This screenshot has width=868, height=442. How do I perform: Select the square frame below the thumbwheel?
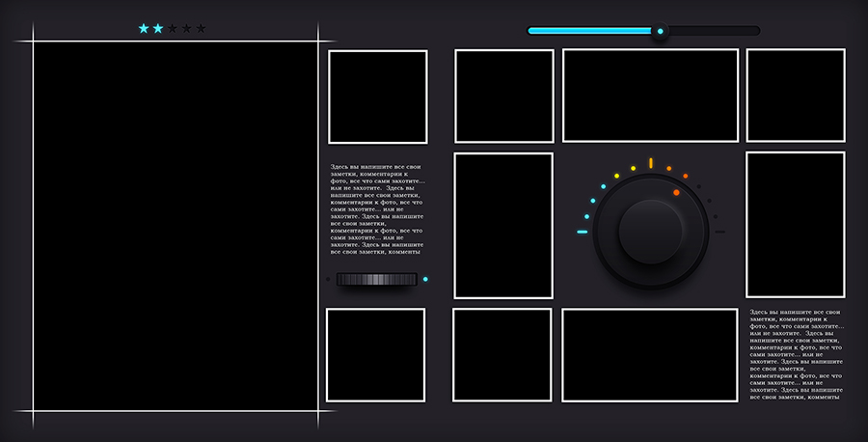(375, 355)
